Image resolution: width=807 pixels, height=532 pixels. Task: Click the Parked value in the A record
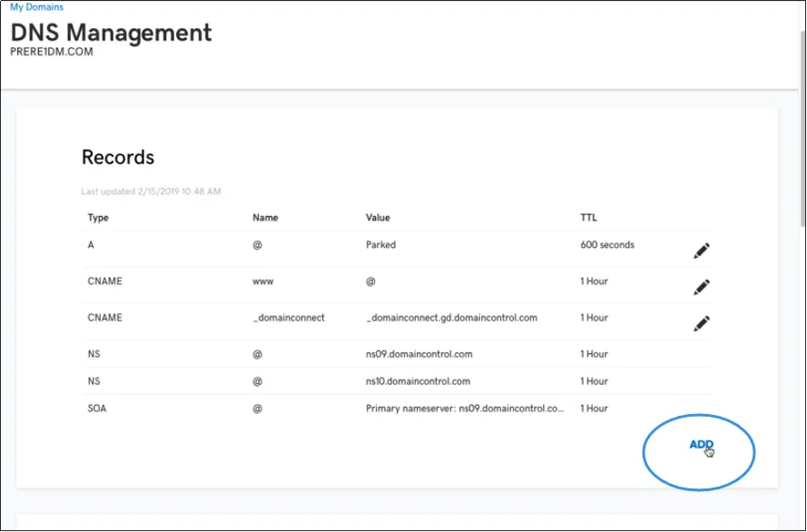coord(380,245)
